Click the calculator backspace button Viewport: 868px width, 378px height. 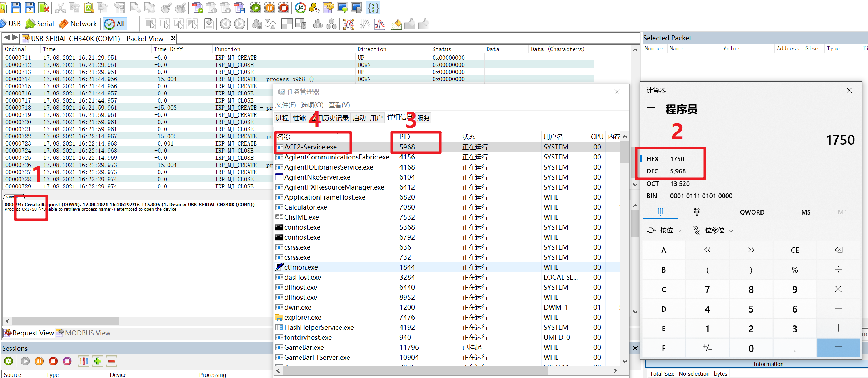[838, 250]
